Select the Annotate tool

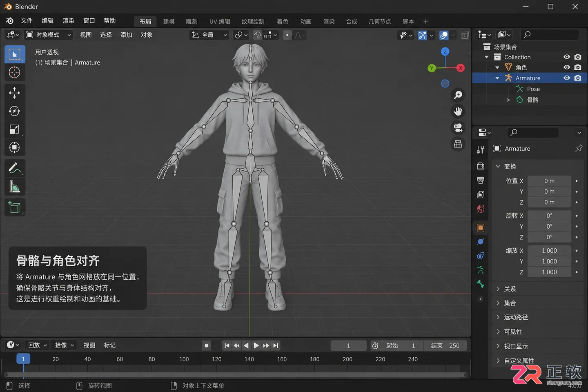(x=15, y=168)
